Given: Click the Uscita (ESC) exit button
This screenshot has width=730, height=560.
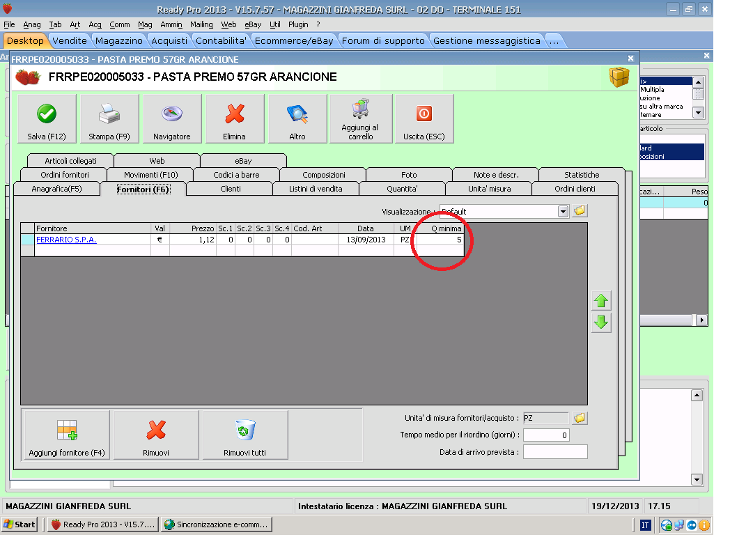Looking at the screenshot, I should (424, 118).
